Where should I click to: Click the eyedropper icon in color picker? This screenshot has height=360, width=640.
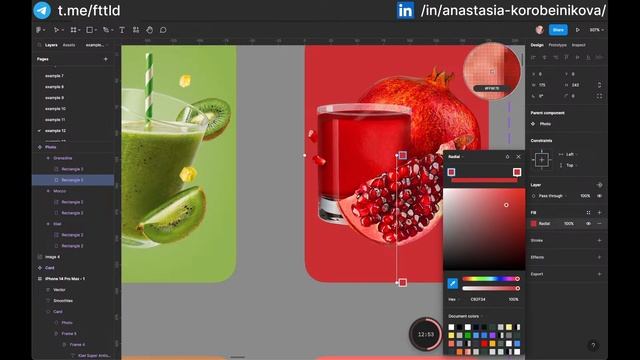pyautogui.click(x=453, y=283)
